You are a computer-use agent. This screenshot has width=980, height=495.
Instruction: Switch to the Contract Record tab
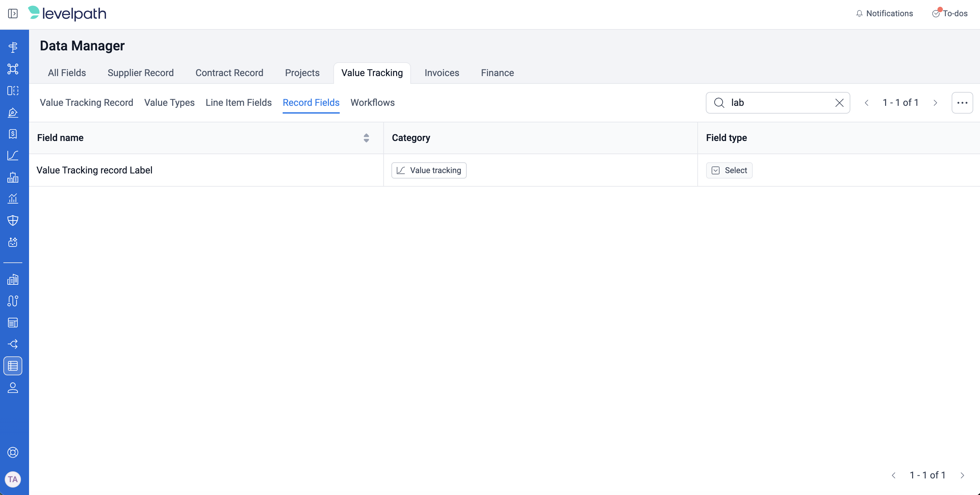pyautogui.click(x=229, y=73)
